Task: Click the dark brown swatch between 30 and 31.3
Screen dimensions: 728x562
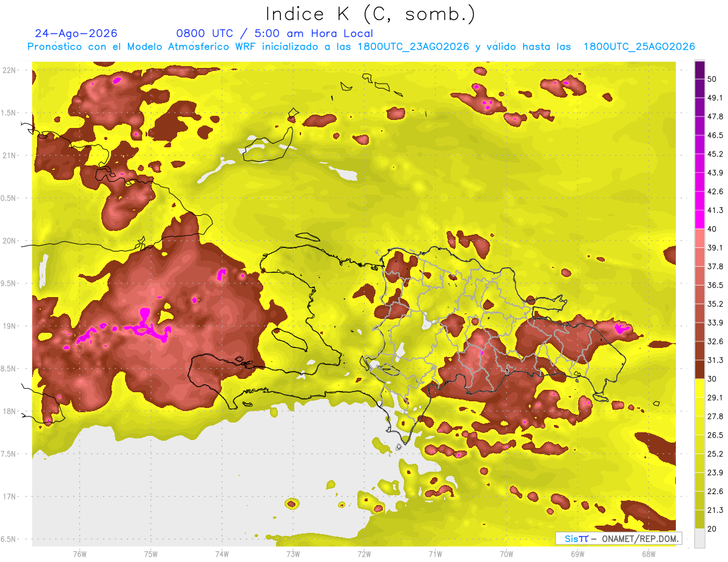Action: tap(699, 369)
